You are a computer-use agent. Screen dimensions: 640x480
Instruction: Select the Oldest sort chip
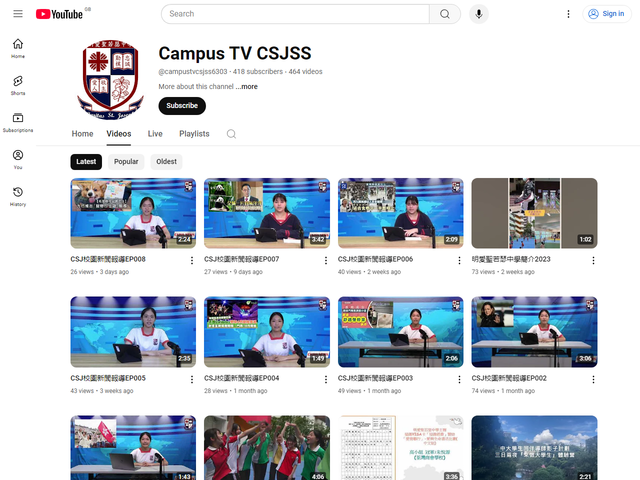pos(166,161)
